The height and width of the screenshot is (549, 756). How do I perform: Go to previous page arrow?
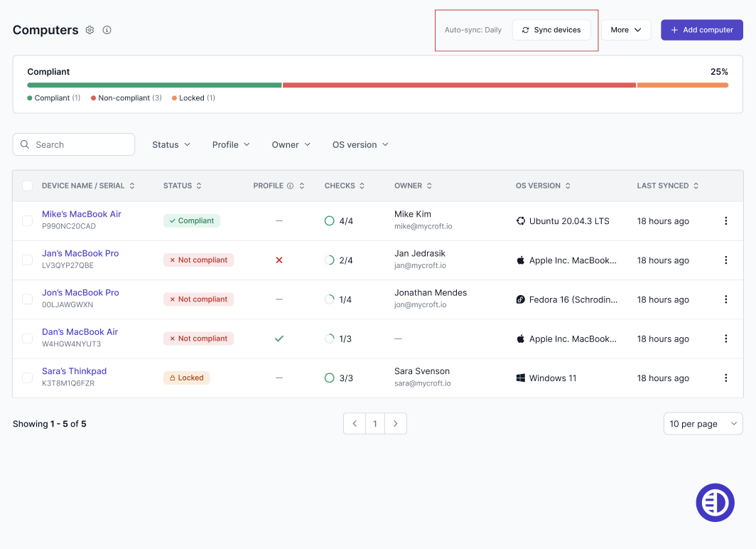355,424
